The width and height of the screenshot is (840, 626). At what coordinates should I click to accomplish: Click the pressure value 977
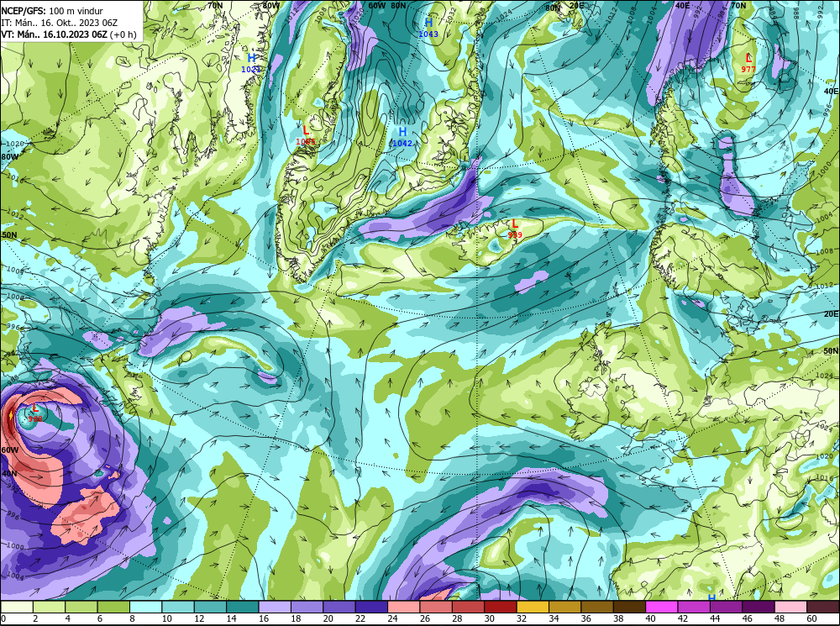(749, 69)
